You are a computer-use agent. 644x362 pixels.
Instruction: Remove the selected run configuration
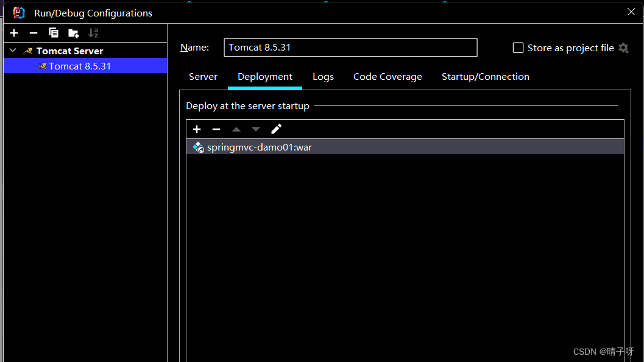point(34,33)
